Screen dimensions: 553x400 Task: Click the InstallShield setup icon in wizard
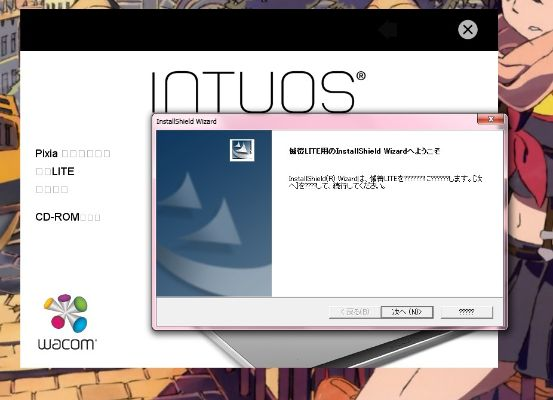242,150
